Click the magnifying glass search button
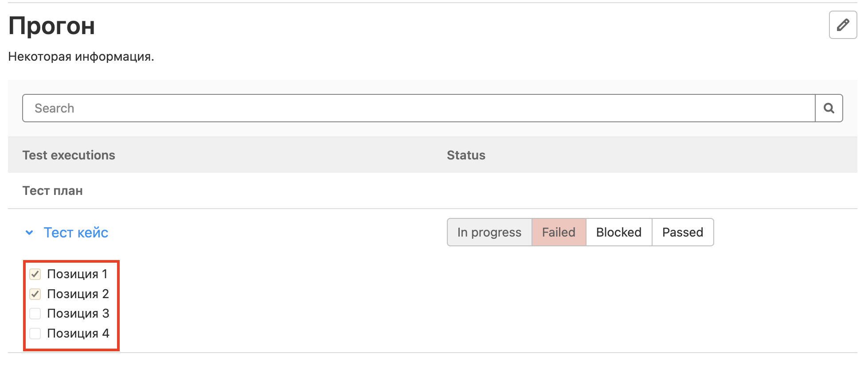Screen dimensions: 868x373 point(829,108)
